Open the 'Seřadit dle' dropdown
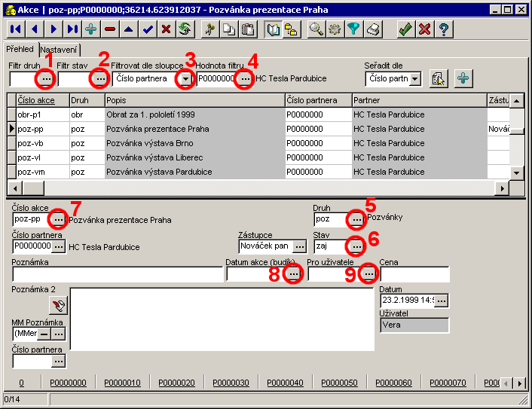Image resolution: width=532 pixels, height=409 pixels. (414, 79)
